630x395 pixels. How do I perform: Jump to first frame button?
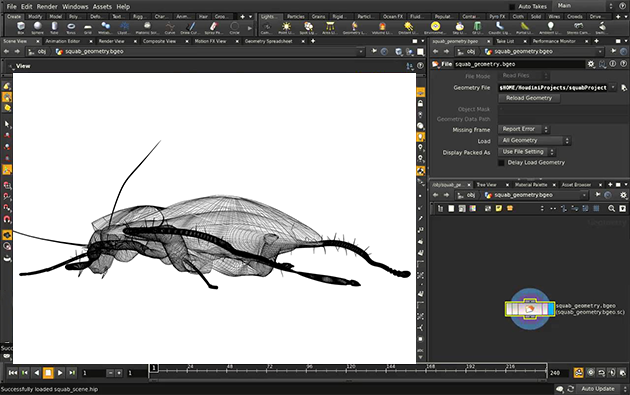(x=13, y=372)
